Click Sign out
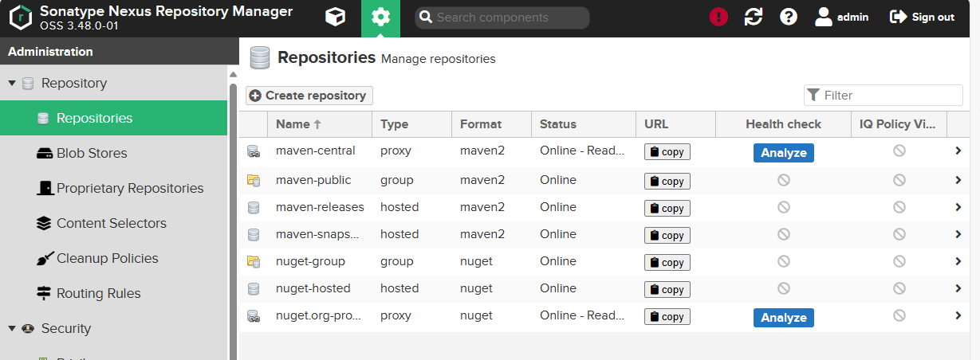Screen dimensions: 980x360 click(922, 17)
